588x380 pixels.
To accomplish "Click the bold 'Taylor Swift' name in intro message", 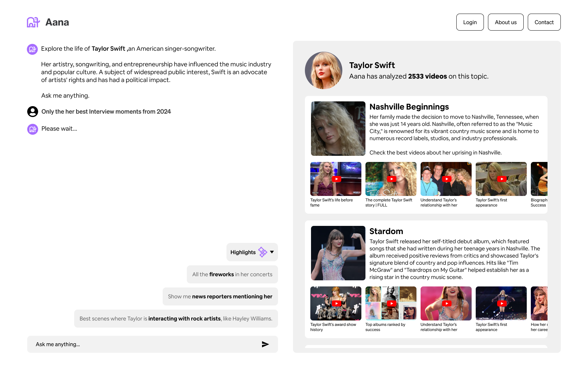I will [x=108, y=49].
